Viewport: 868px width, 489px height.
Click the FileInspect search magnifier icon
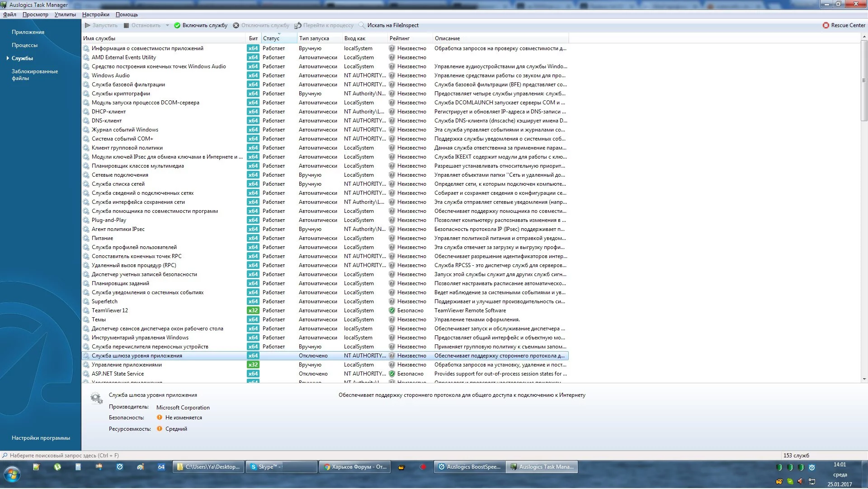click(x=362, y=26)
